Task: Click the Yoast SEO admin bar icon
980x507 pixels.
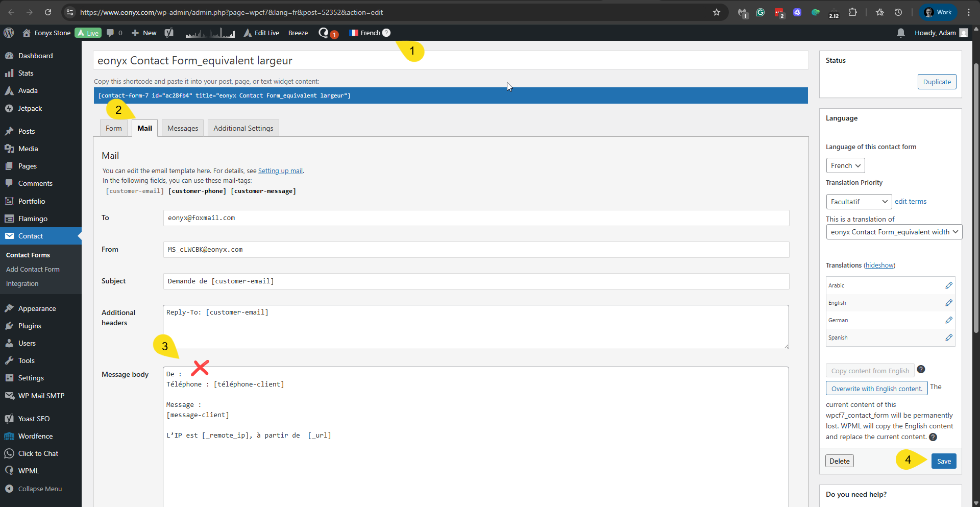Action: [x=169, y=33]
